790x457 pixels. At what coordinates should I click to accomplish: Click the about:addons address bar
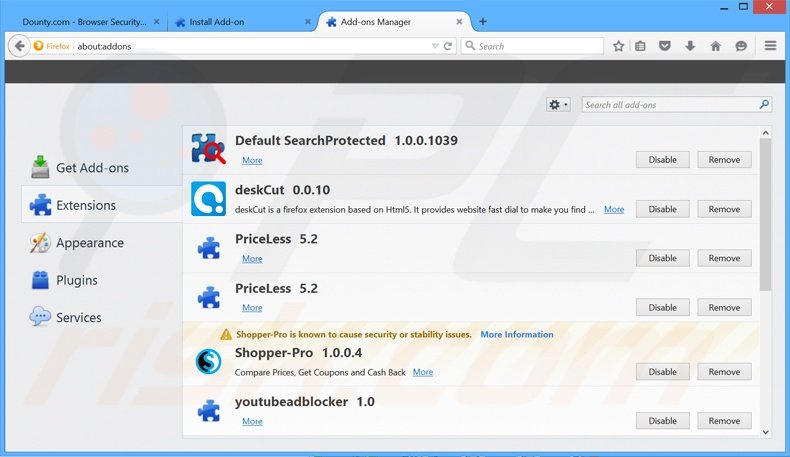[x=252, y=46]
